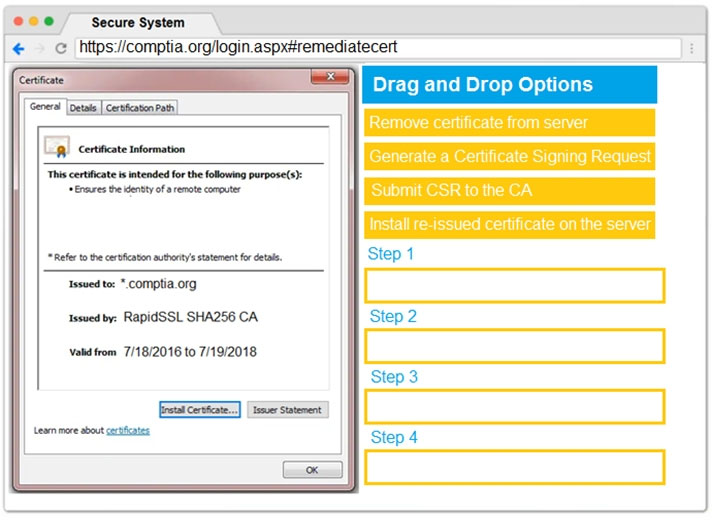Click the 'Certificate Information' heading
The image size is (712, 520).
132,149
